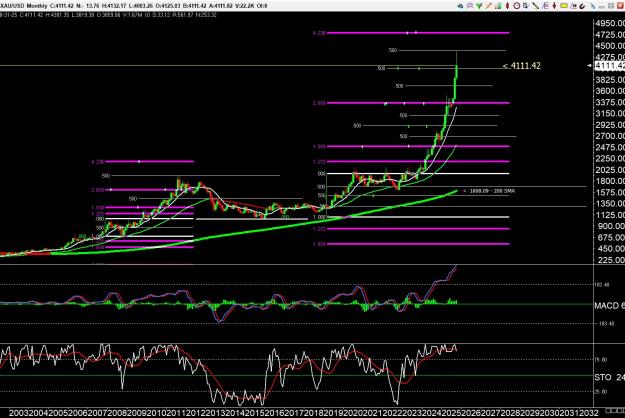
Task: Select the red diamond candlestick icon
Action: pyautogui.click(x=507, y=6)
